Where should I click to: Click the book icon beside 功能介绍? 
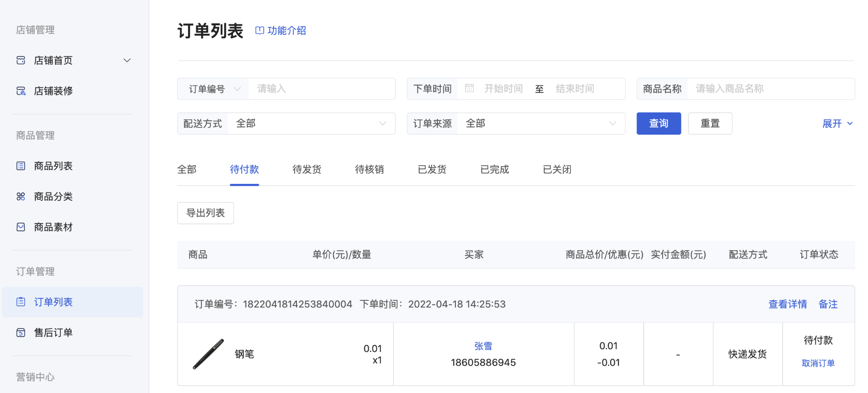pos(260,31)
